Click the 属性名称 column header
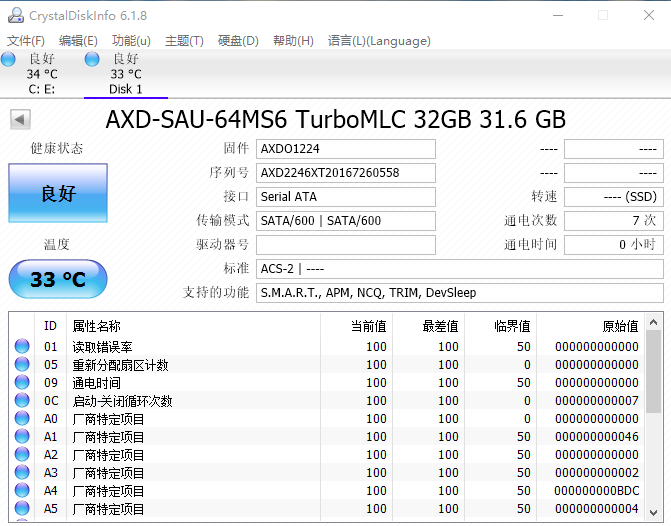This screenshot has width=671, height=526. [193, 326]
